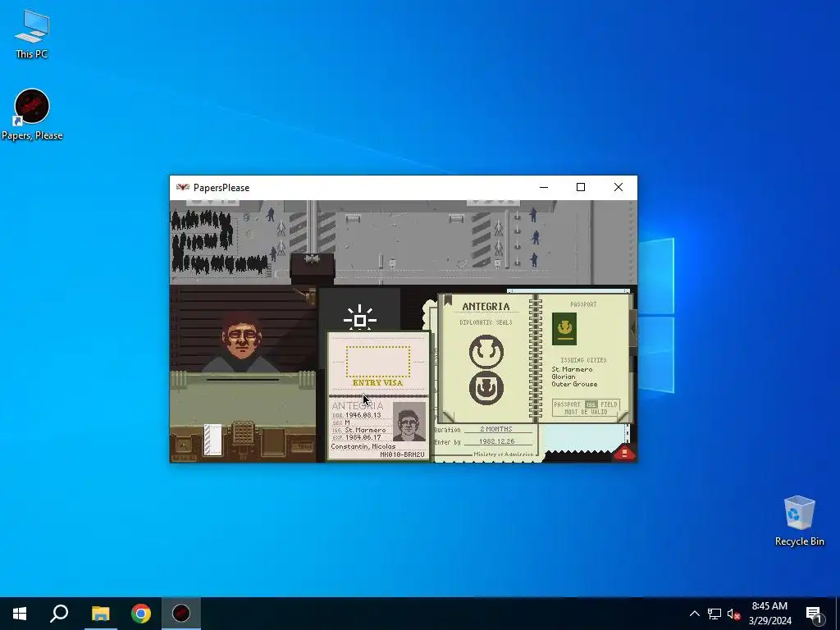Select passport issuing city St. Marmero

click(365, 430)
